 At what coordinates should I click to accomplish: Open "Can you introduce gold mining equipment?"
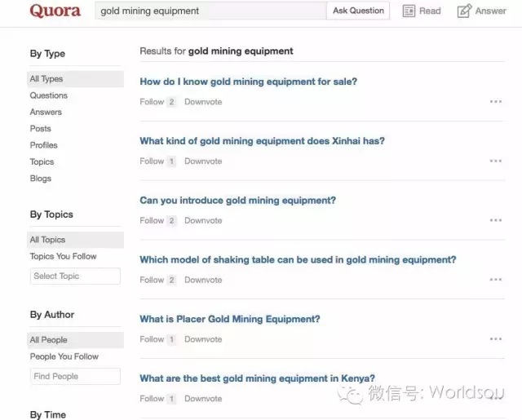click(x=237, y=201)
